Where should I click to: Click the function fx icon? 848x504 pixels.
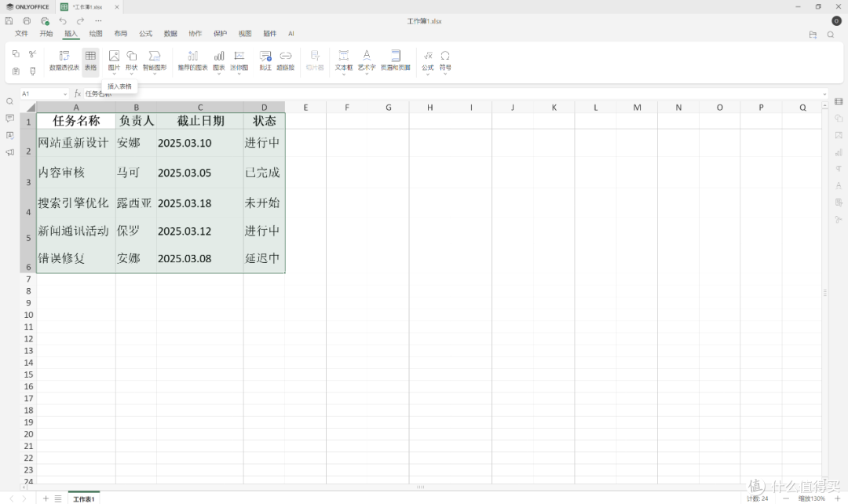click(x=77, y=93)
